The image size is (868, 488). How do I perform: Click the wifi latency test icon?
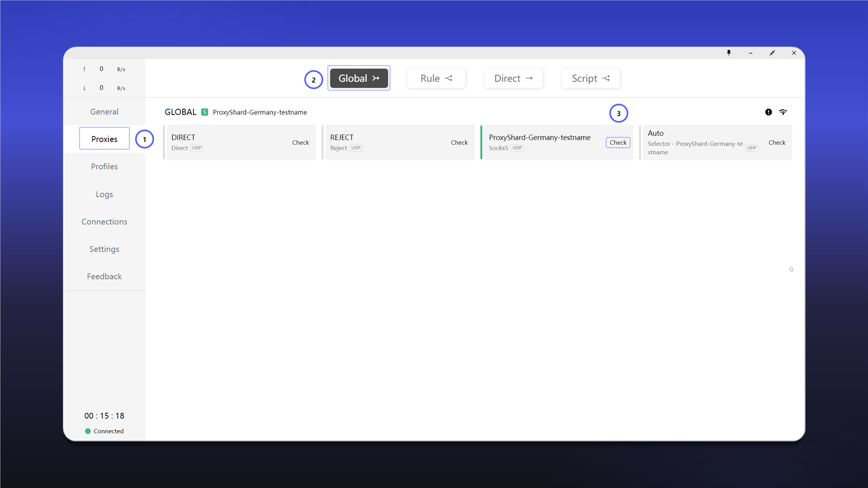pyautogui.click(x=783, y=112)
